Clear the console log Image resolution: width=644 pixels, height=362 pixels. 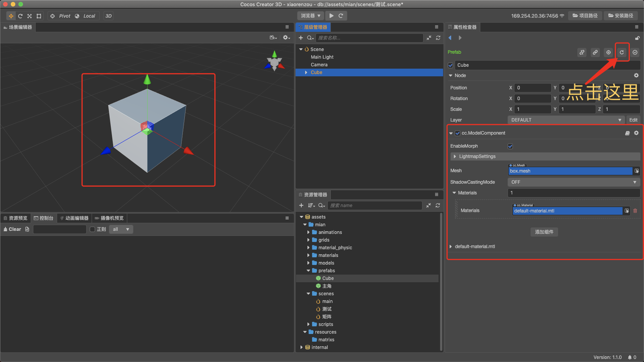click(12, 229)
